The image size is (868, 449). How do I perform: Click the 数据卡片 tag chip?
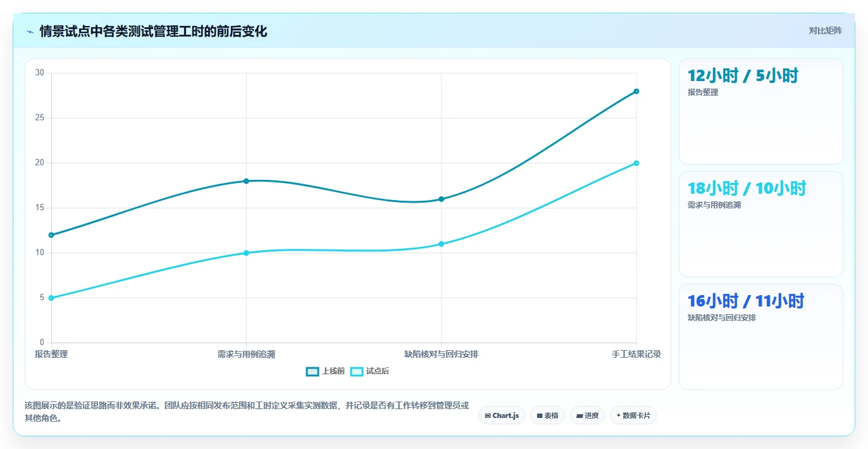[633, 415]
